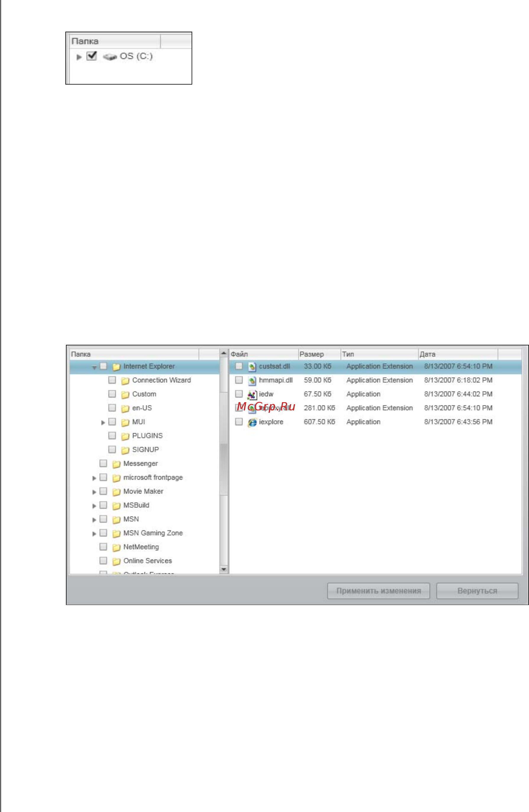
Task: Collapse the Internet Explorer folder
Action: [95, 368]
